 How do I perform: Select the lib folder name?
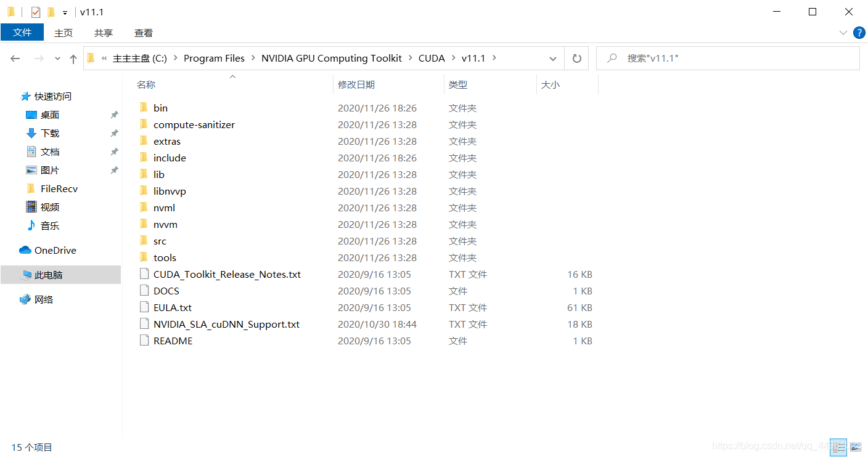tap(159, 174)
